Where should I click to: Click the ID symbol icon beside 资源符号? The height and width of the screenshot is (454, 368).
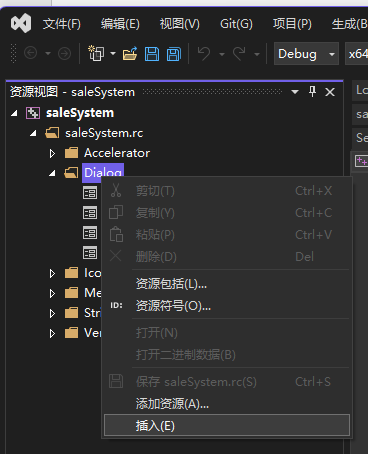(116, 305)
